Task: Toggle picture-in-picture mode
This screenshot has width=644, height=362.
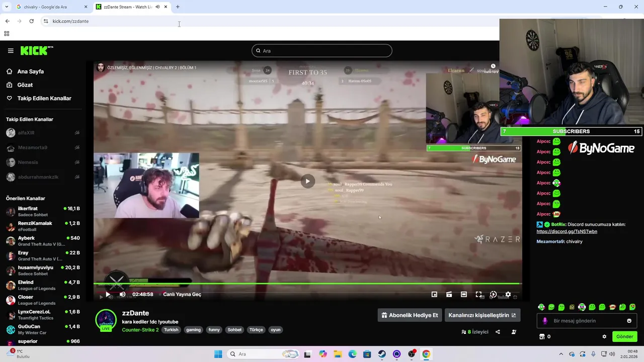Action: pyautogui.click(x=434, y=295)
